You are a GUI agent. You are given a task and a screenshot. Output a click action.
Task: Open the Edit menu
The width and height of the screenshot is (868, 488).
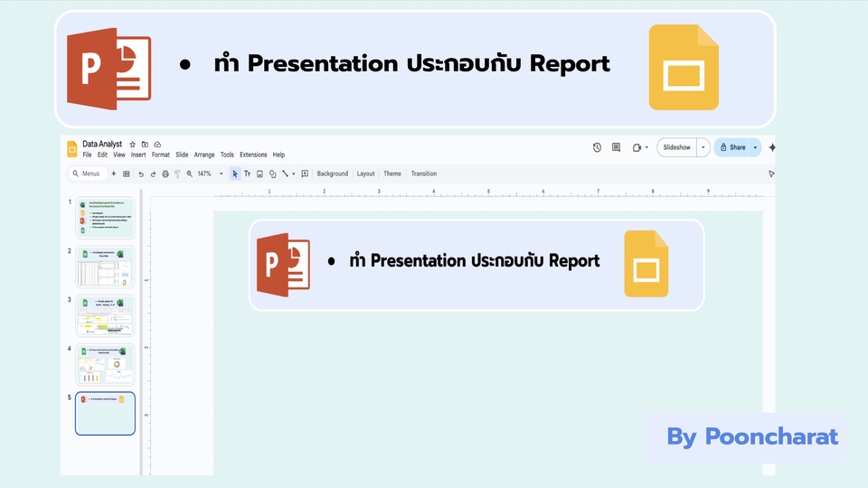[x=102, y=155]
